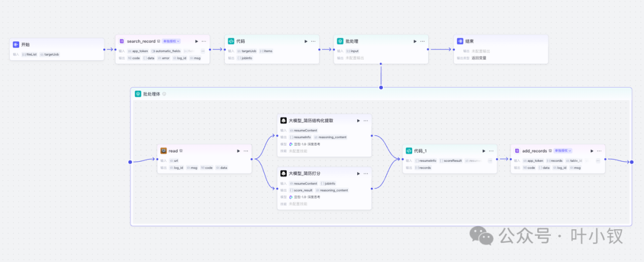Click the input port of 结束 node
Image resolution: width=644 pixels, height=262 pixels.
click(454, 50)
